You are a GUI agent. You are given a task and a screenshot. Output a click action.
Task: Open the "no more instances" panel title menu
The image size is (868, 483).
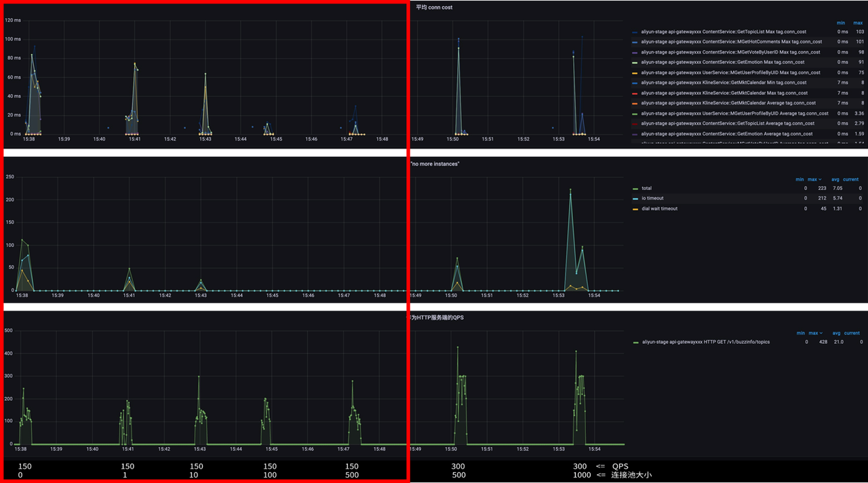pos(435,164)
